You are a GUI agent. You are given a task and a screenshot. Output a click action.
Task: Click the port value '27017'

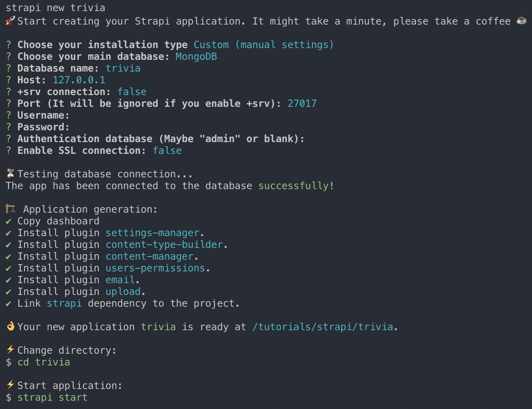[302, 103]
